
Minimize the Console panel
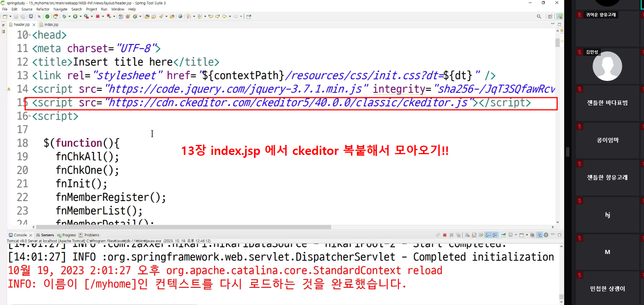coord(553,234)
